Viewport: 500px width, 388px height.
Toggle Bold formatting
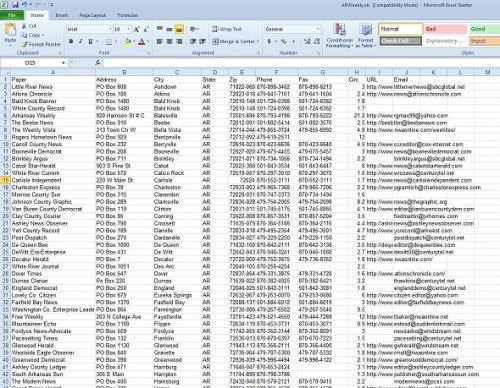(x=71, y=41)
